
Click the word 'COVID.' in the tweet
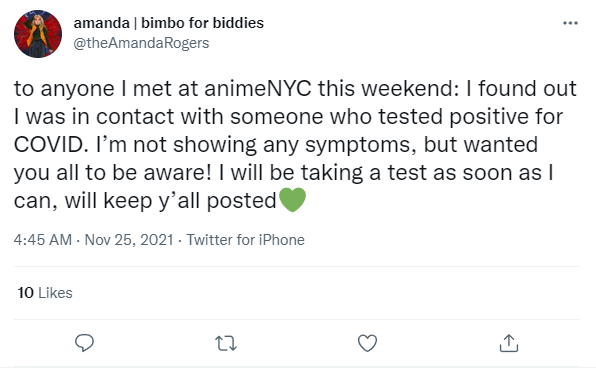coord(49,144)
